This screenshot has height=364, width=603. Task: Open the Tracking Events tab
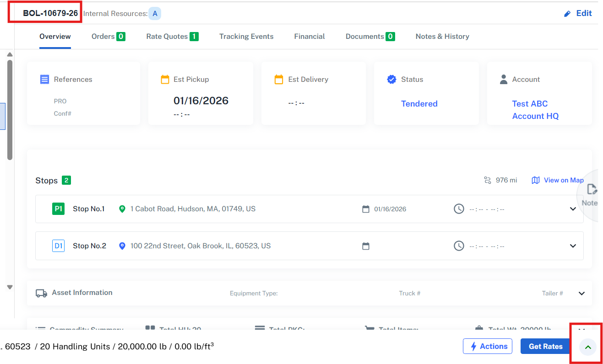[x=246, y=37]
